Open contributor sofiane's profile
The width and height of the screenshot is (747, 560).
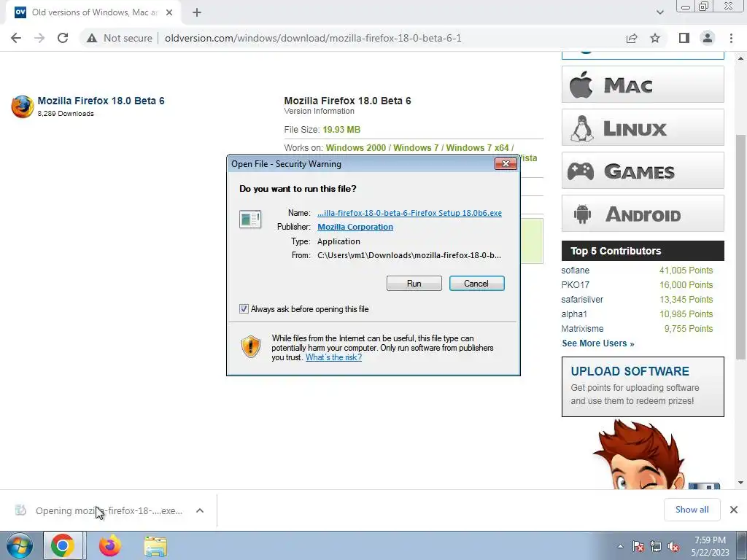point(575,270)
